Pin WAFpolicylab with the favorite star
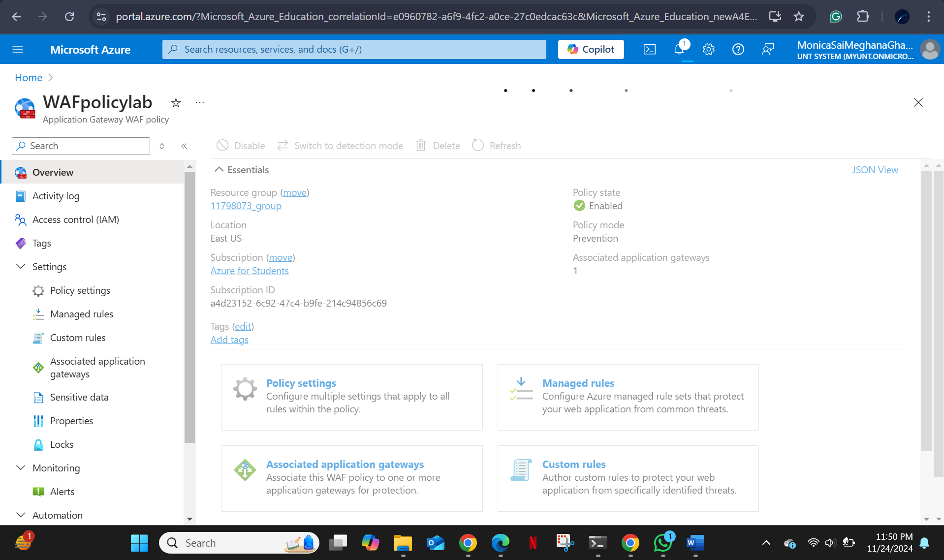Screen dimensions: 944x560 coord(176,103)
